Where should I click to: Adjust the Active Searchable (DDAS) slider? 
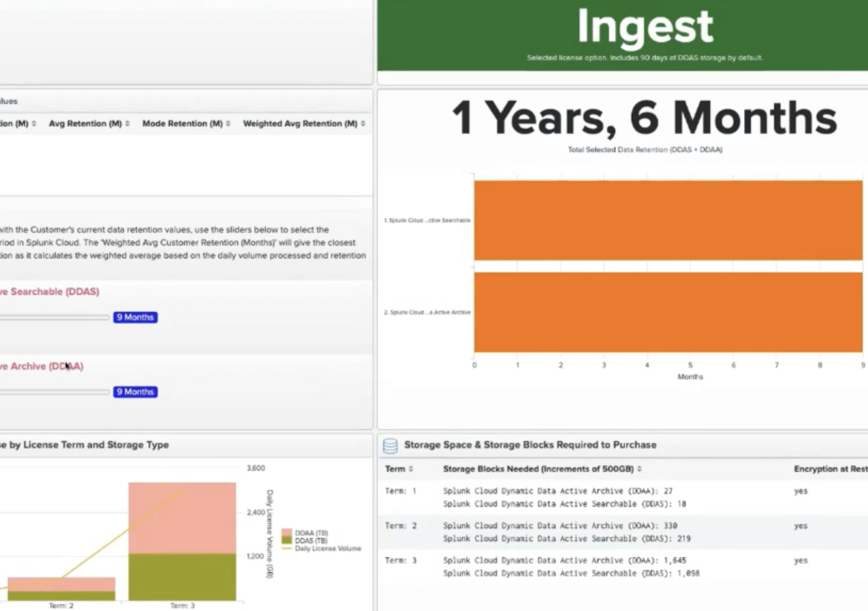click(53, 318)
